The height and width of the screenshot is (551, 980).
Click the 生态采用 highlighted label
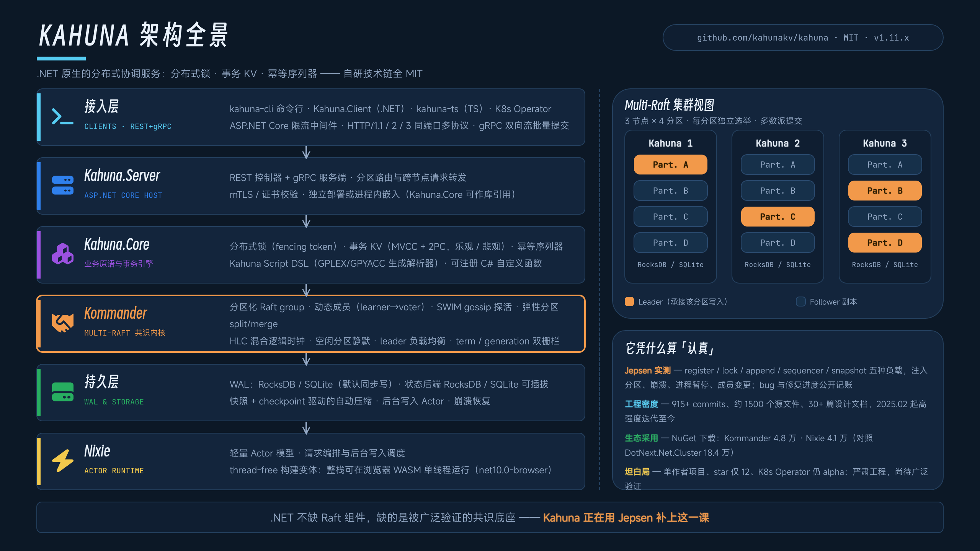point(642,438)
